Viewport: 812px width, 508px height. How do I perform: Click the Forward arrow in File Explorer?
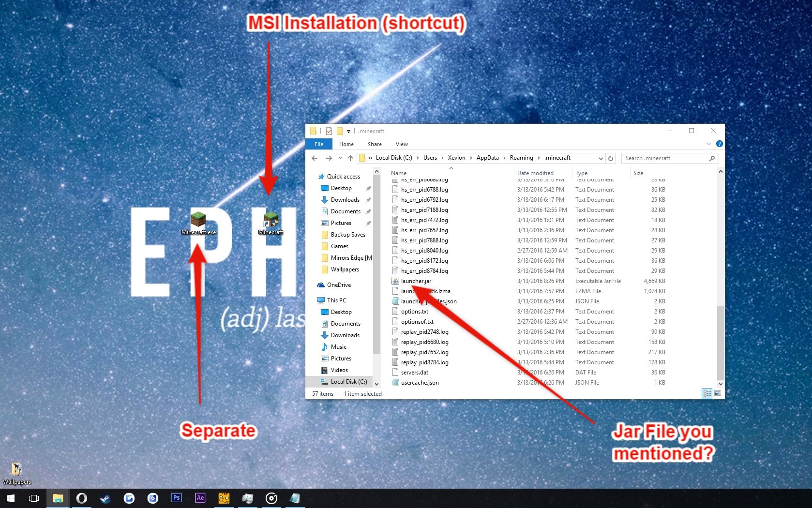coord(329,158)
